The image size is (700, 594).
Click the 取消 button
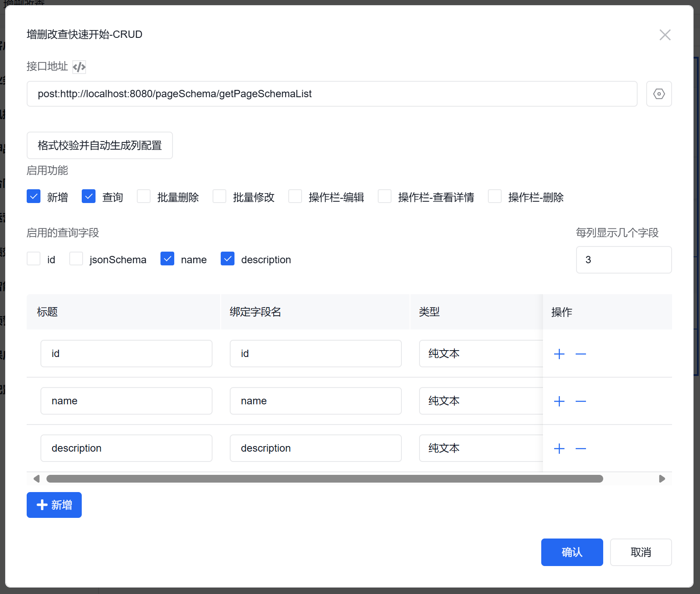tap(640, 552)
